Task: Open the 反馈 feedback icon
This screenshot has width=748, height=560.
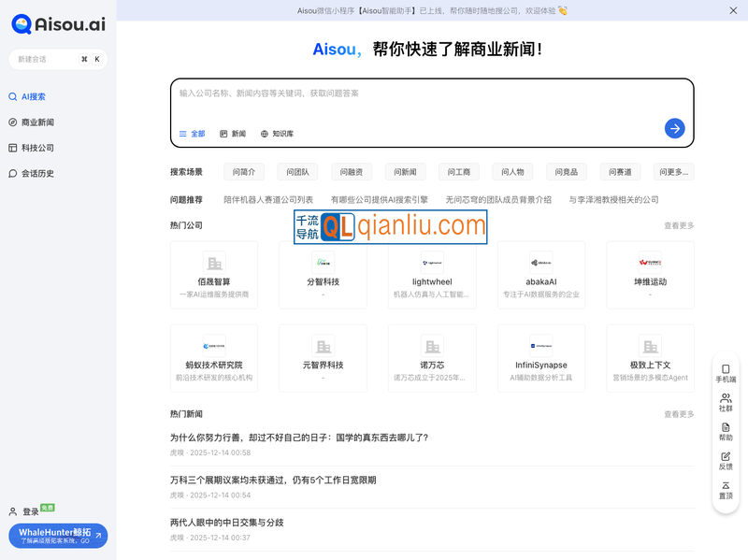Action: click(x=725, y=461)
